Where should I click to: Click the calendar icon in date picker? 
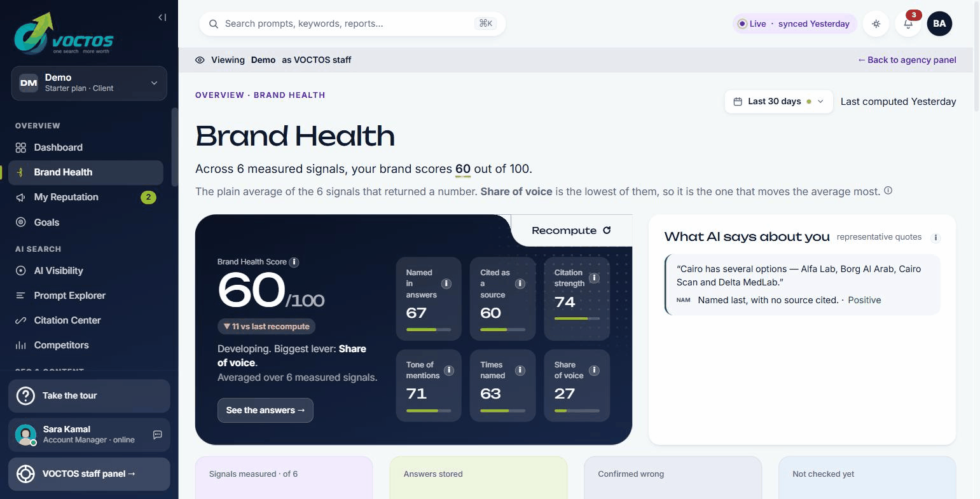coord(738,101)
